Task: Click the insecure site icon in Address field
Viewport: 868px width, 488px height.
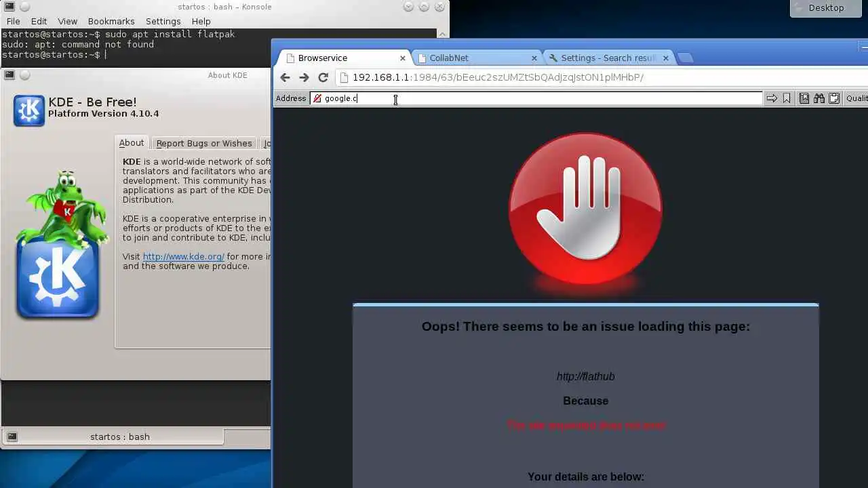Action: coord(317,98)
